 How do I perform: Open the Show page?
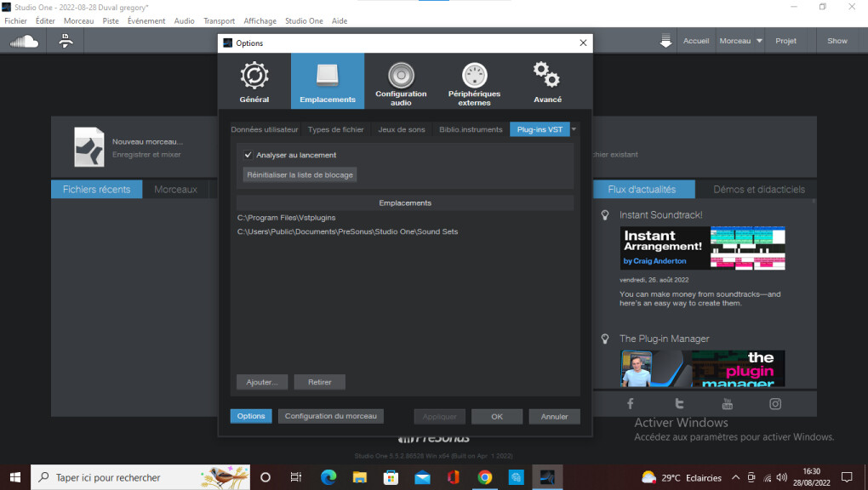837,41
